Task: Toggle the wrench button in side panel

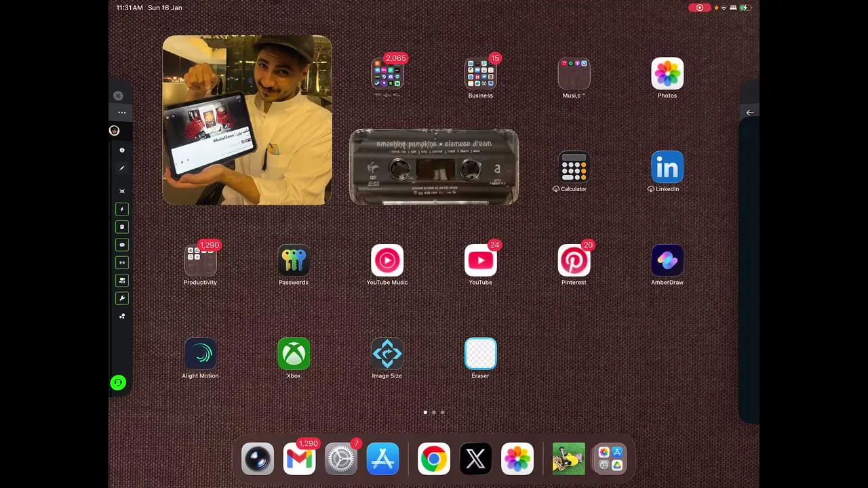Action: click(122, 298)
